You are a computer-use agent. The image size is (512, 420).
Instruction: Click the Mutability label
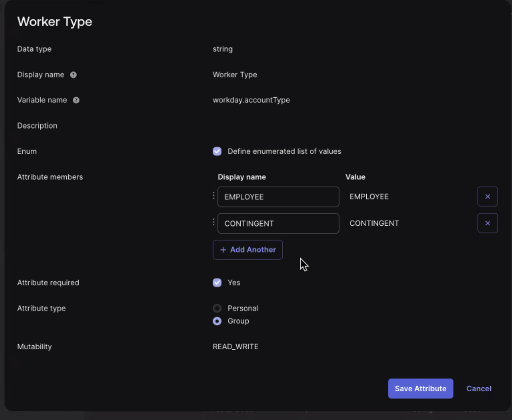pos(34,346)
